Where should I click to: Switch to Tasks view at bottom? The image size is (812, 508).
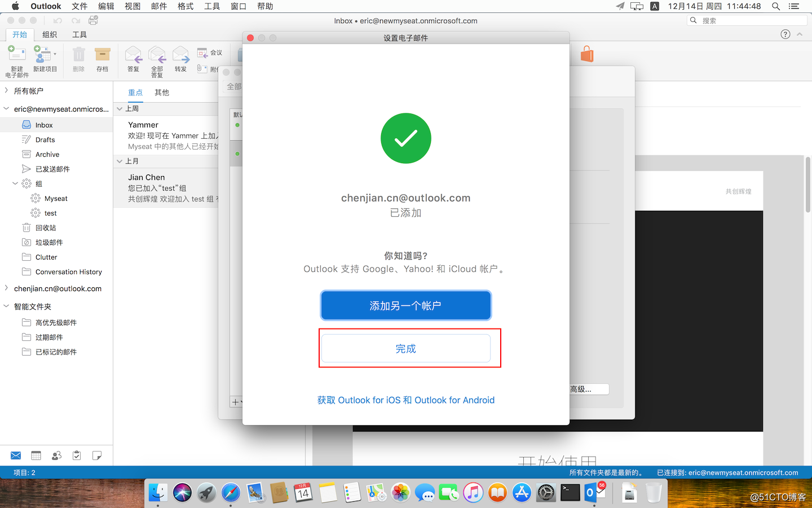click(77, 456)
